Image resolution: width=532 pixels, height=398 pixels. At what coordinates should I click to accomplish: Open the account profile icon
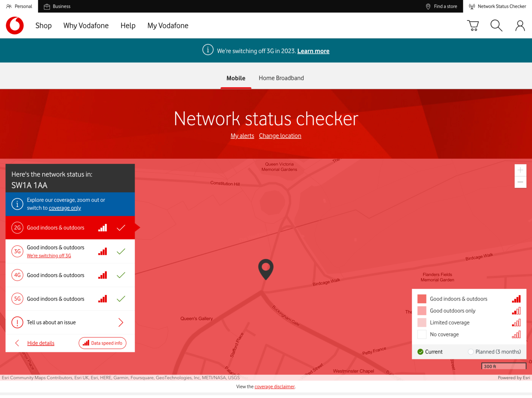pyautogui.click(x=520, y=25)
